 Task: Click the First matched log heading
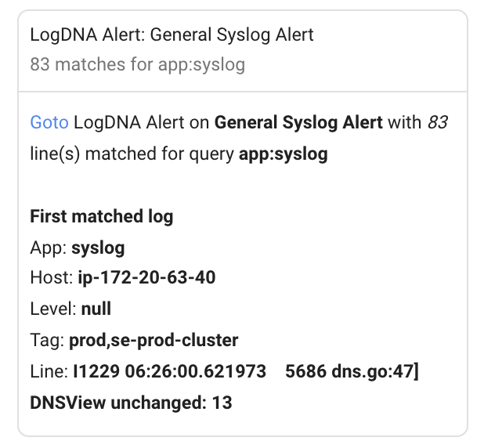tap(102, 216)
